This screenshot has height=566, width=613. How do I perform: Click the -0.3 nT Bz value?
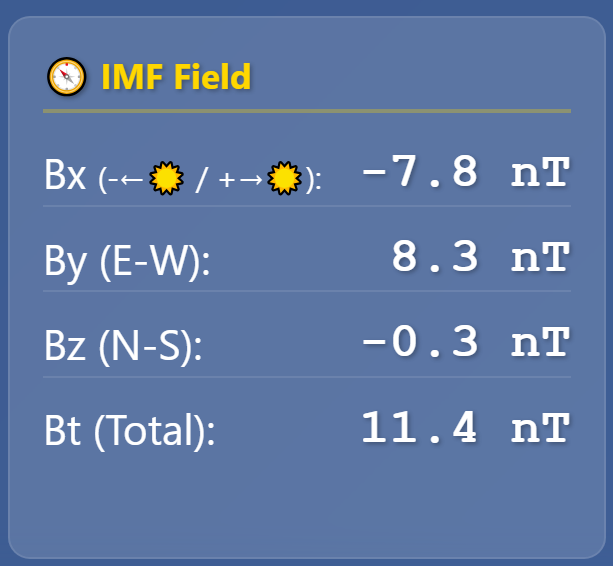point(466,342)
